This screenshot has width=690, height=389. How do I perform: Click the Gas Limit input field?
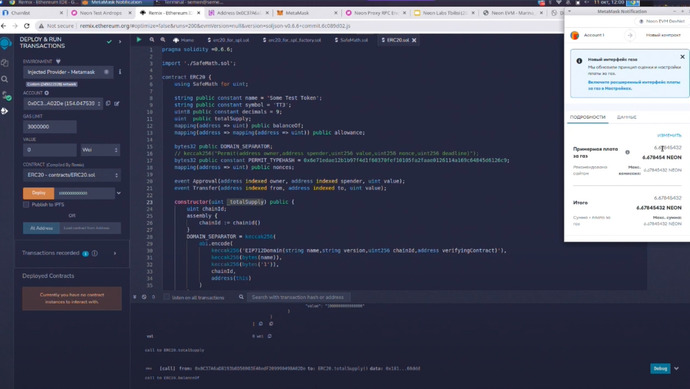pyautogui.click(x=50, y=127)
